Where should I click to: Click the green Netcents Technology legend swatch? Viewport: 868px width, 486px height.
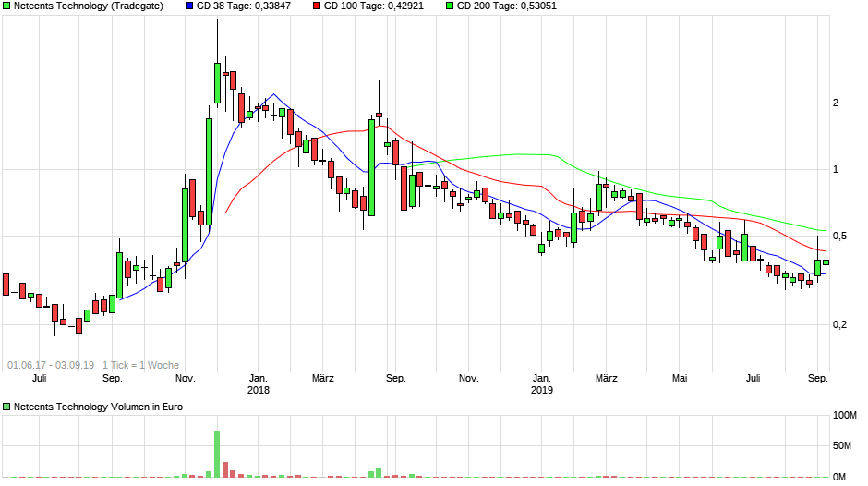[x=6, y=6]
